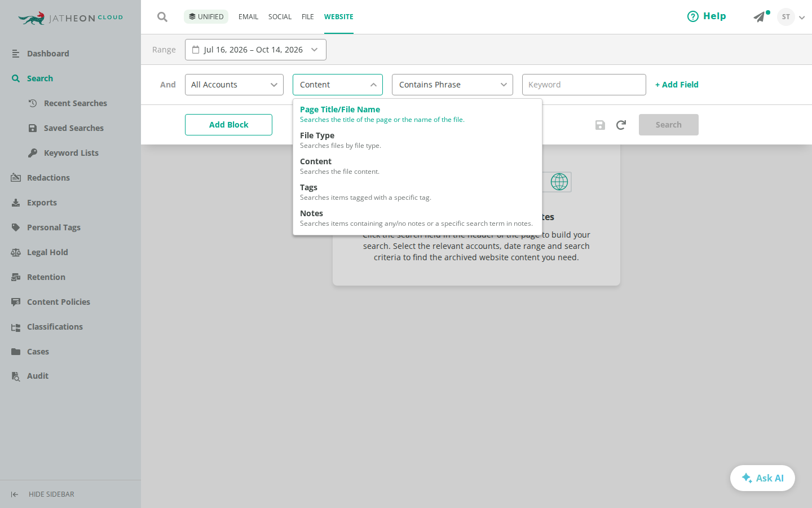Open the Ask AI assistant

click(762, 478)
